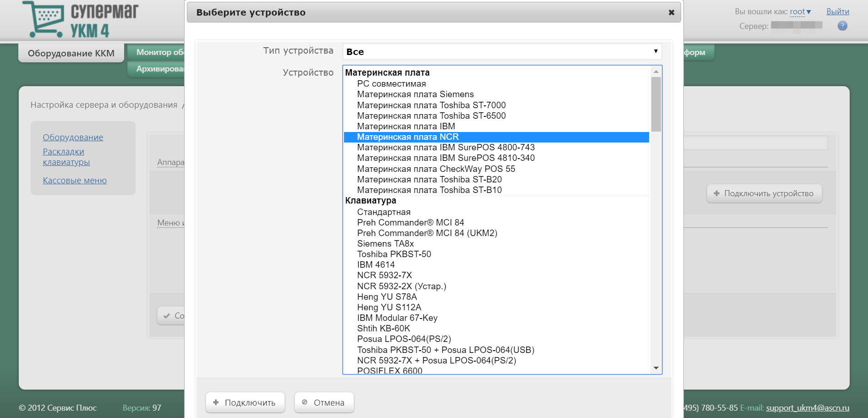Open the Монитор menu tab
Viewport: 868px width, 418px height.
pyautogui.click(x=156, y=52)
